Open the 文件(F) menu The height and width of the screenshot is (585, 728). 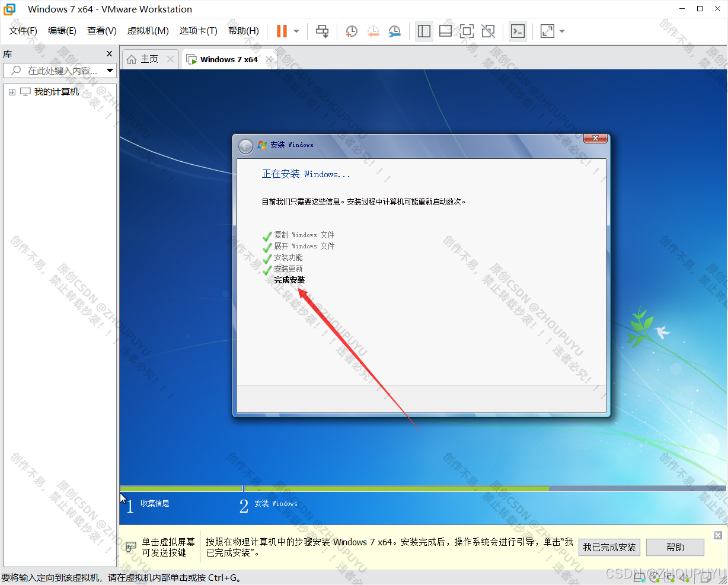(x=23, y=31)
